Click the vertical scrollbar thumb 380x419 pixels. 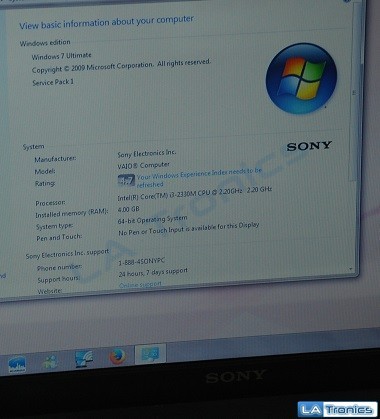(x=355, y=93)
